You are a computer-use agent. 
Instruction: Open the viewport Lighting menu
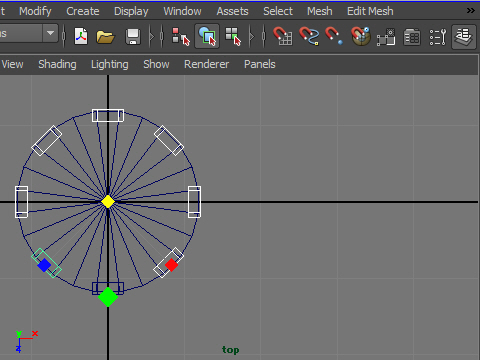pyautogui.click(x=110, y=64)
